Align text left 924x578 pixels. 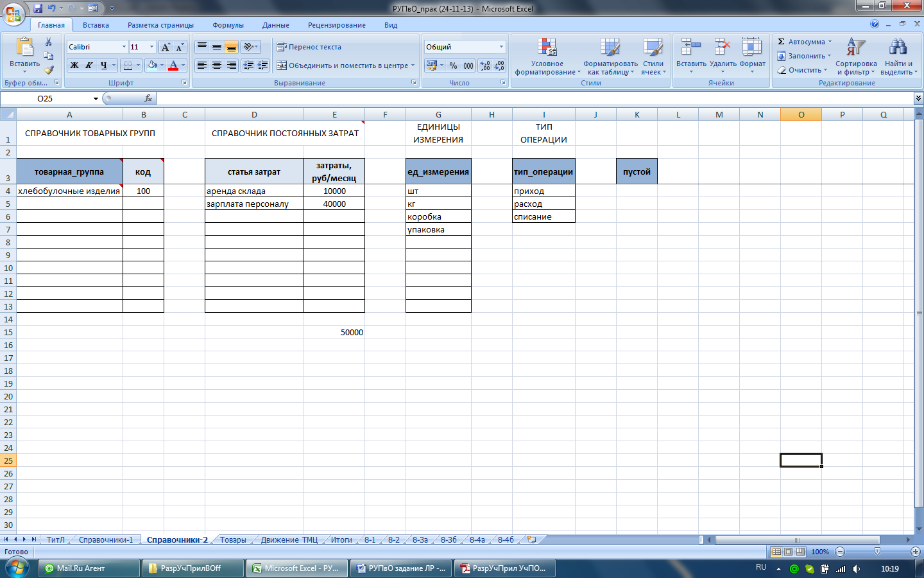click(202, 66)
